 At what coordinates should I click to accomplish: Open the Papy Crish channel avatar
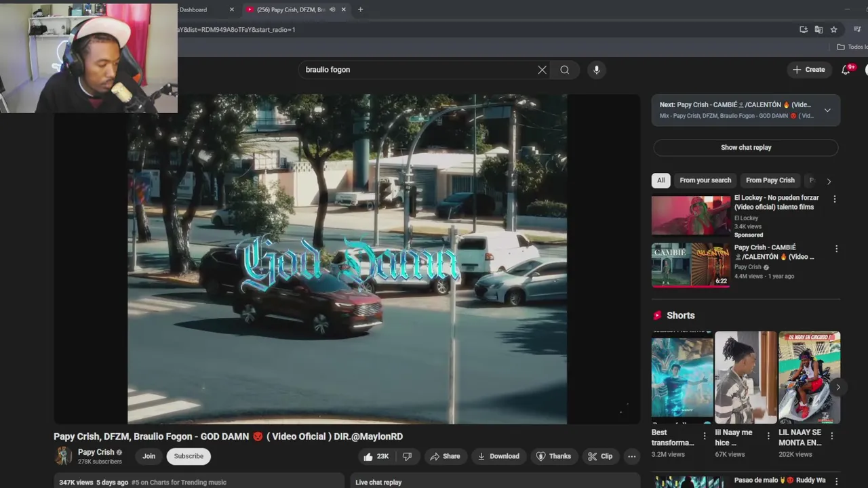pyautogui.click(x=63, y=456)
